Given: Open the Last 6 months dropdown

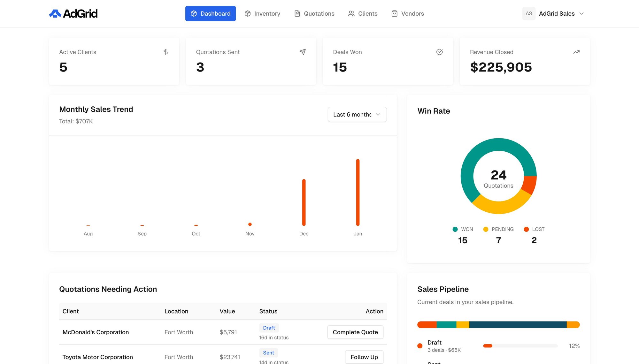Looking at the screenshot, I should tap(357, 114).
